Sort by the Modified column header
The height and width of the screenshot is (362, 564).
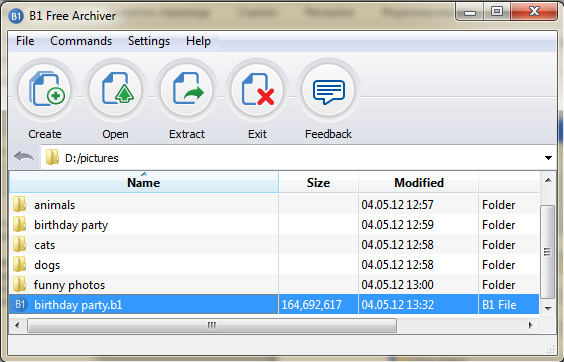click(419, 182)
